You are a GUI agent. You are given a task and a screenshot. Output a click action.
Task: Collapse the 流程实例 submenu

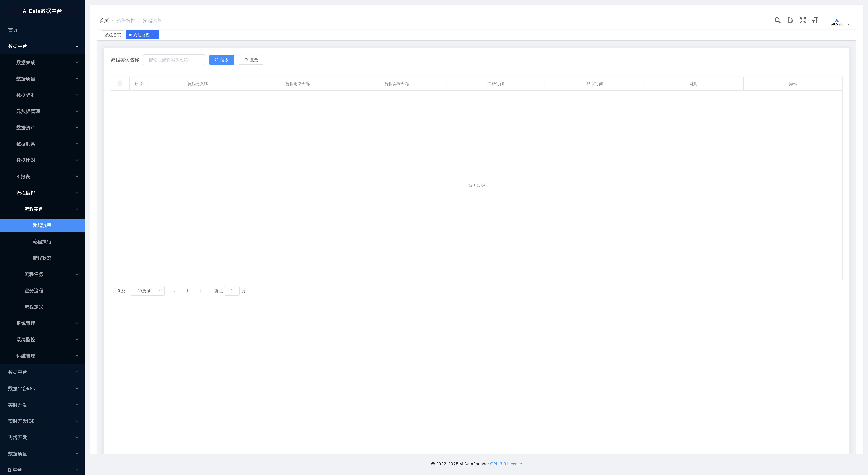pos(42,209)
